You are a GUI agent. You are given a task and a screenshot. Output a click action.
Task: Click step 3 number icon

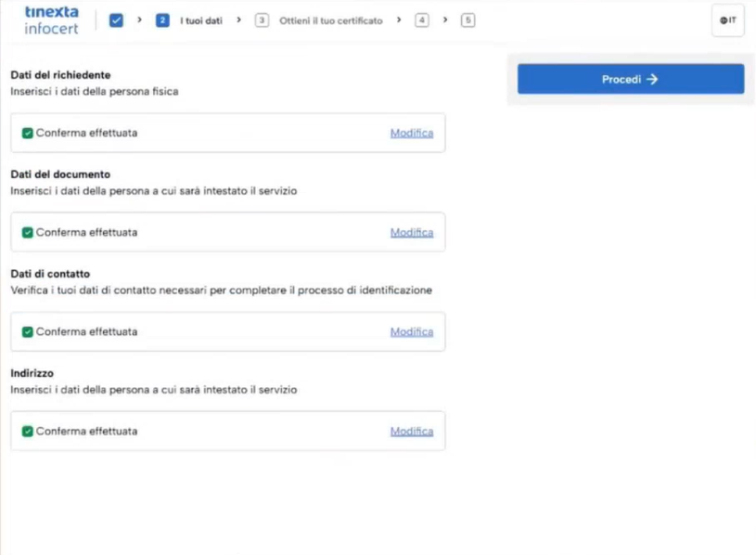point(262,20)
